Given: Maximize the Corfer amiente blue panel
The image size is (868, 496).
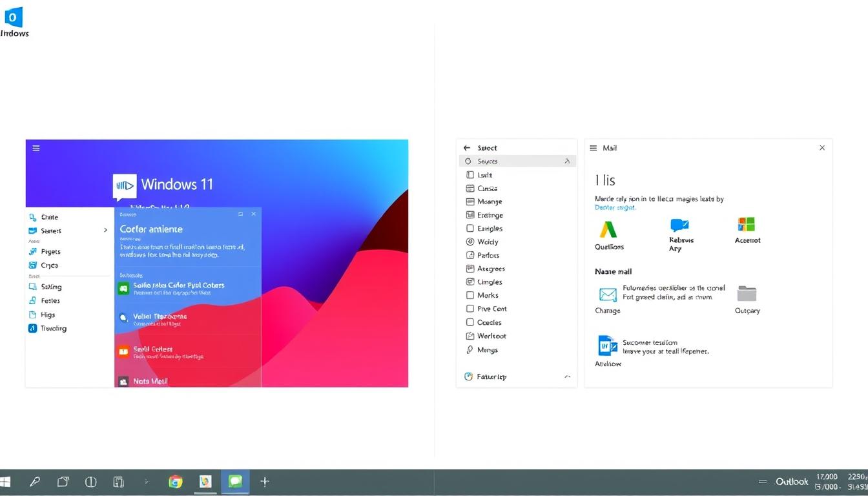Looking at the screenshot, I should pos(241,213).
